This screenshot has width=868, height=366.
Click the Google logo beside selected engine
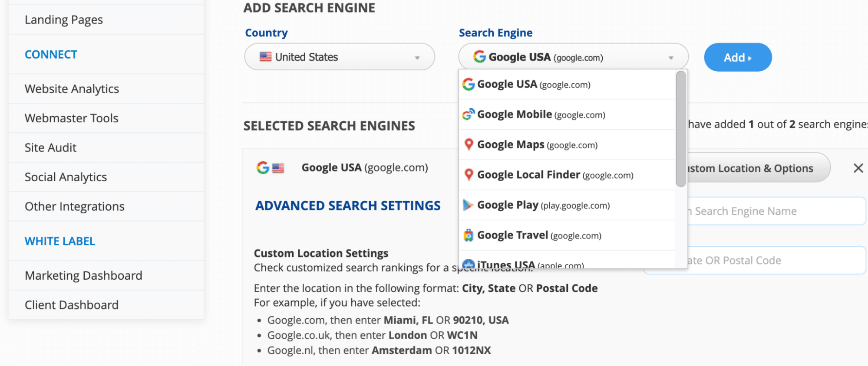(x=263, y=167)
